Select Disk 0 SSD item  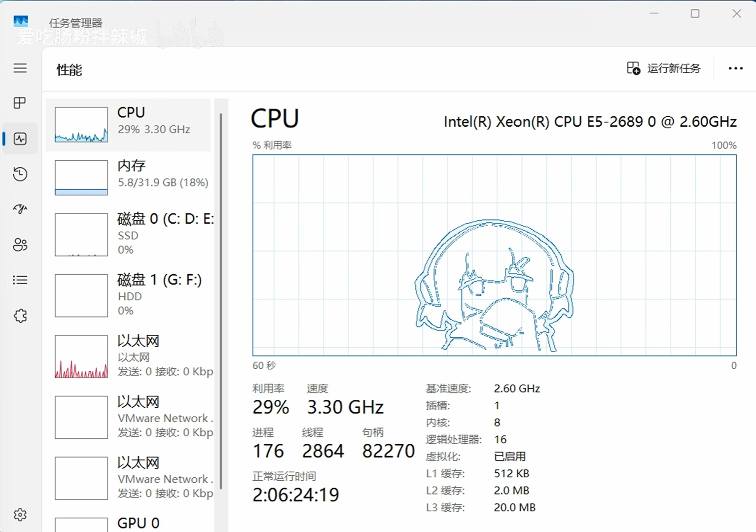(128, 235)
